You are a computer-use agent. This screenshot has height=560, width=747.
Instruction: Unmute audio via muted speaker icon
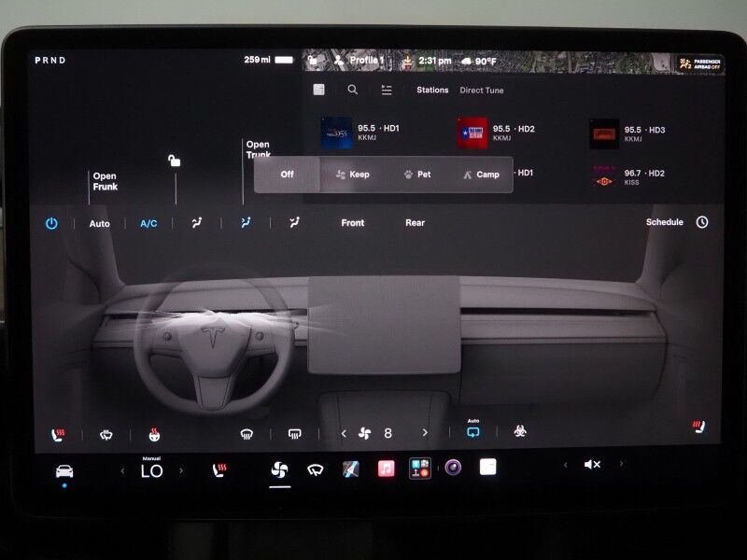coord(592,464)
